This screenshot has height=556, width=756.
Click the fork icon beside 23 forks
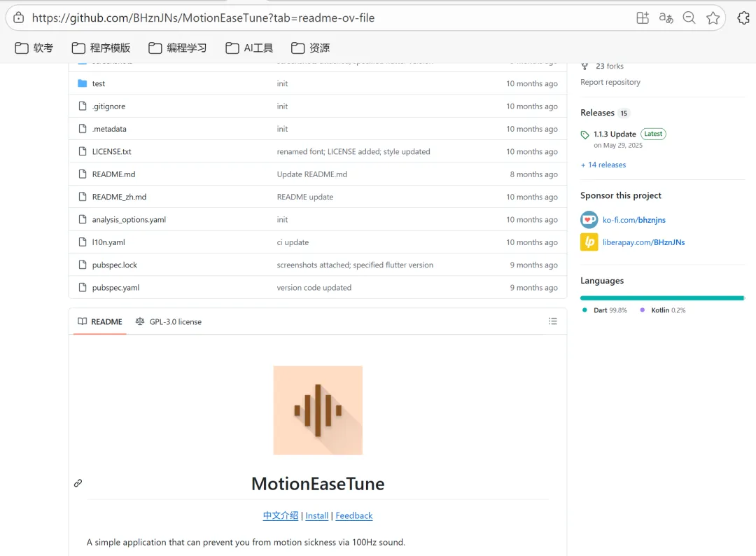pyautogui.click(x=584, y=66)
